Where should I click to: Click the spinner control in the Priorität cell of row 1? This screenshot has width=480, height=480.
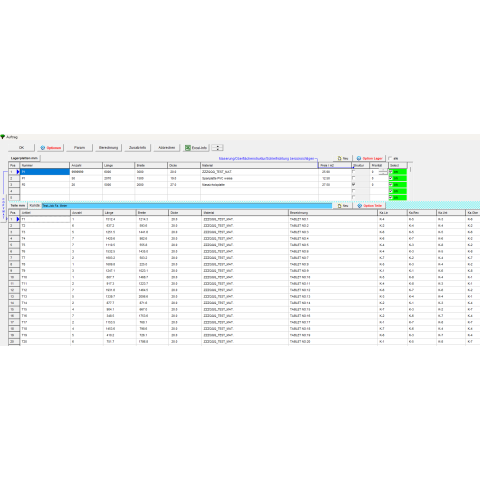click(383, 172)
